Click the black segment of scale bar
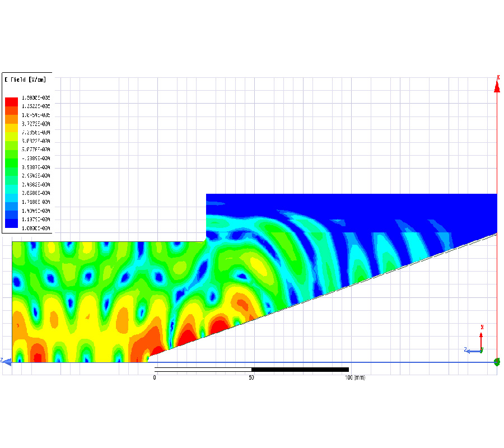This screenshot has width=504, height=448. [300, 370]
